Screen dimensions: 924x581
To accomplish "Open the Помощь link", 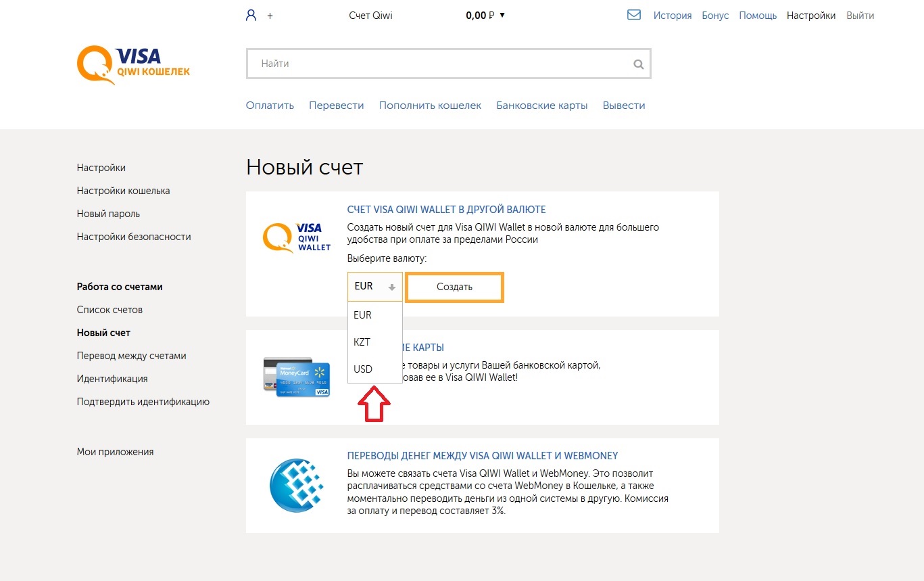I will [x=758, y=16].
